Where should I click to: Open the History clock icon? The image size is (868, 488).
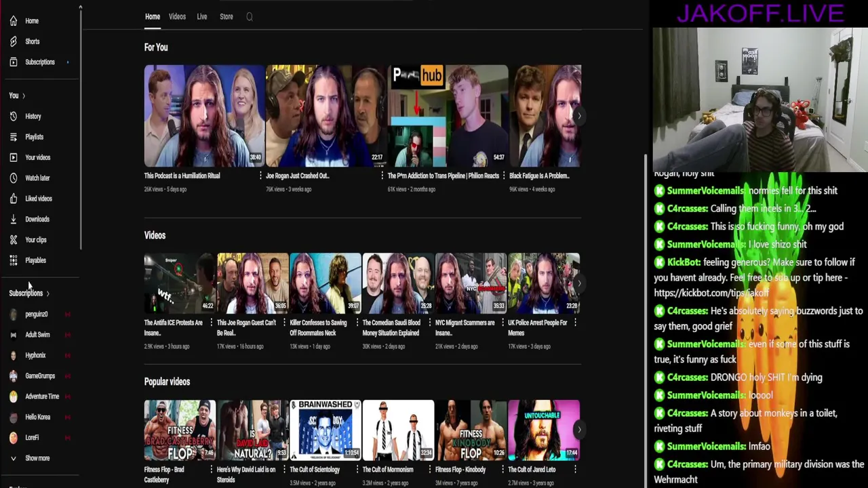point(13,117)
